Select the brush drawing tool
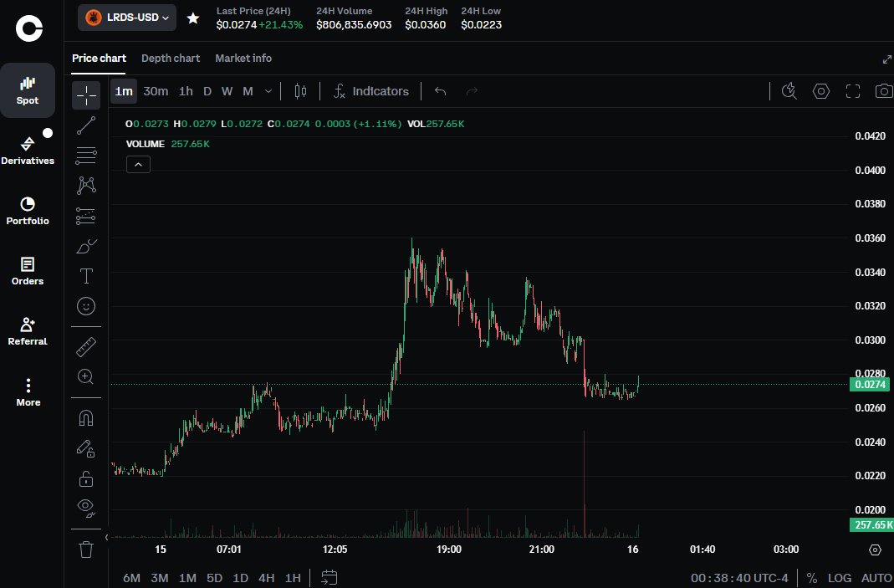 (86, 246)
